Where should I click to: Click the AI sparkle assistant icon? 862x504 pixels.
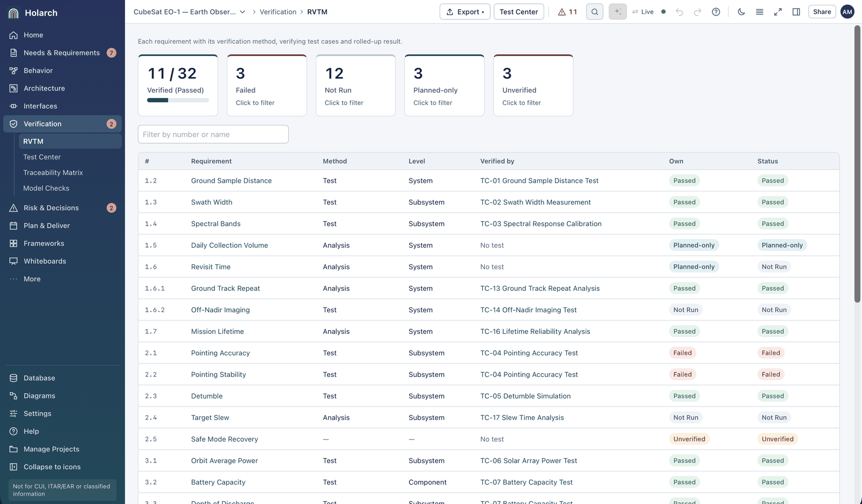[x=618, y=12]
